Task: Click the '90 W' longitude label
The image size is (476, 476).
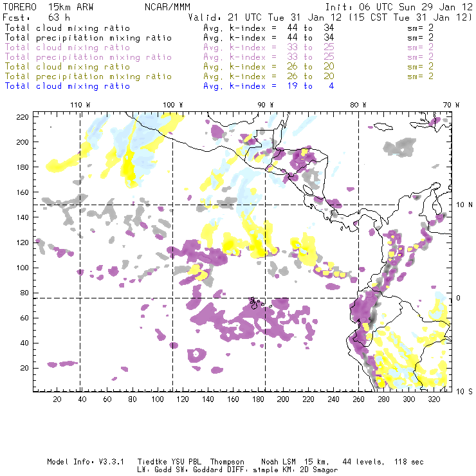Action: 265,105
